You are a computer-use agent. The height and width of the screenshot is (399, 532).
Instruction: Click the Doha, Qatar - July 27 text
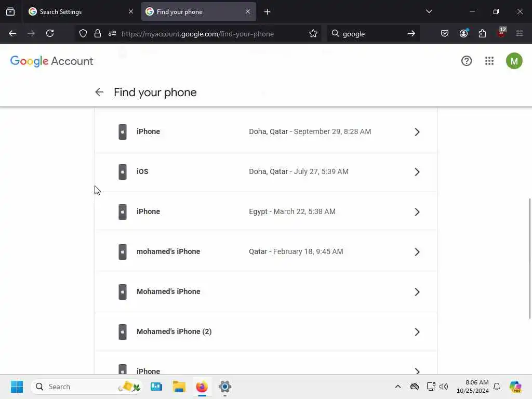tap(299, 171)
